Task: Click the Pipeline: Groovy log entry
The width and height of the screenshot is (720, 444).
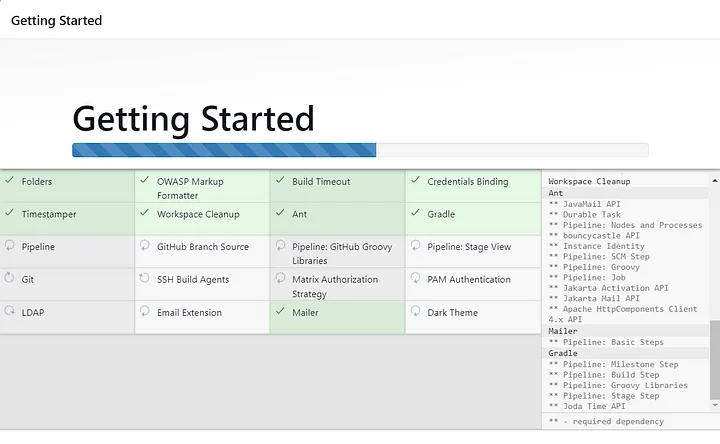Action: pos(594,267)
